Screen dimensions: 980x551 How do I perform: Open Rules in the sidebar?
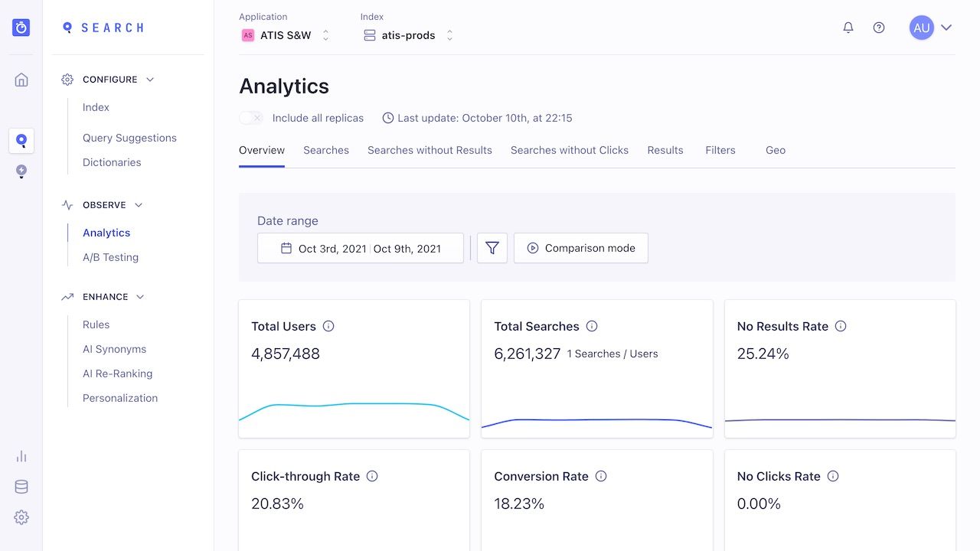pos(96,324)
